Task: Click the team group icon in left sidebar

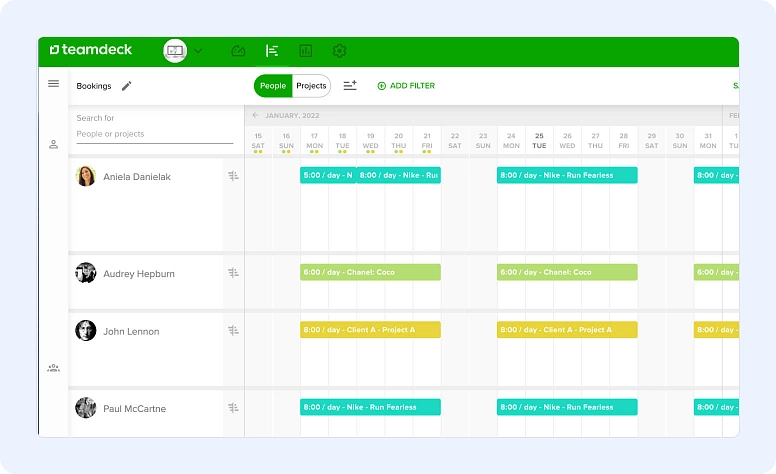Action: [x=53, y=368]
